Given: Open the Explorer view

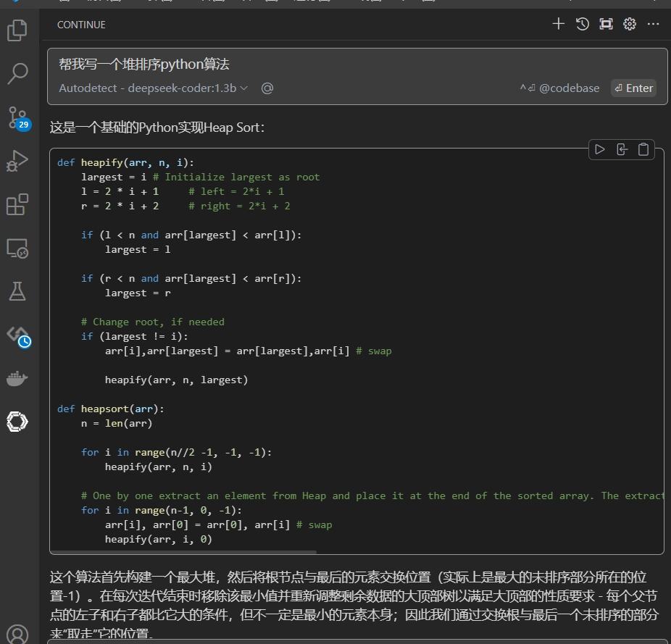Looking at the screenshot, I should (x=17, y=30).
